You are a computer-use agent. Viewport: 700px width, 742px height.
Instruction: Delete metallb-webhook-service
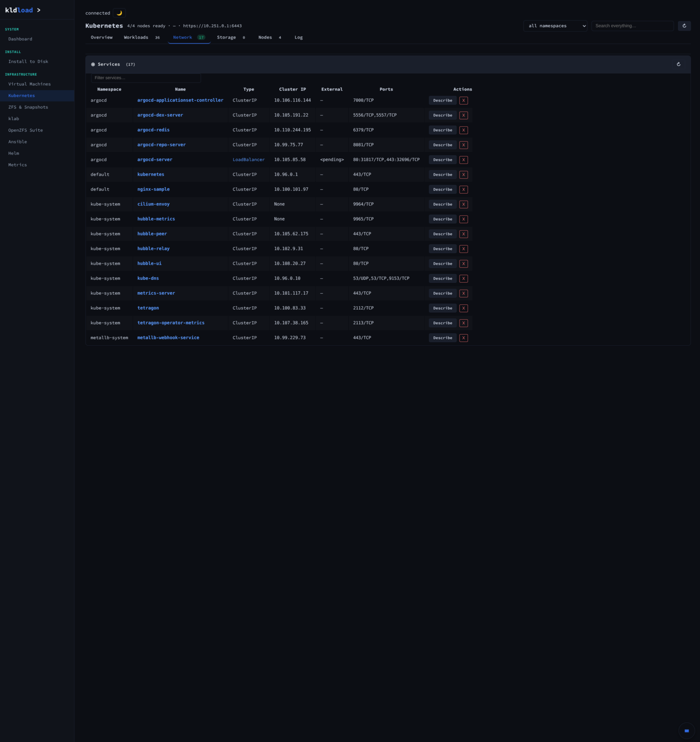(x=463, y=338)
